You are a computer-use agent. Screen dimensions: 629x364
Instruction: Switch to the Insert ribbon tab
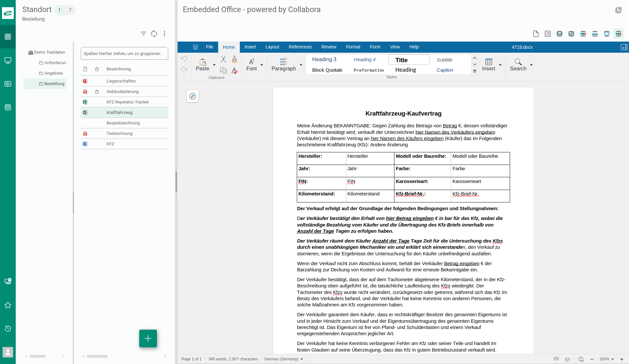[250, 47]
